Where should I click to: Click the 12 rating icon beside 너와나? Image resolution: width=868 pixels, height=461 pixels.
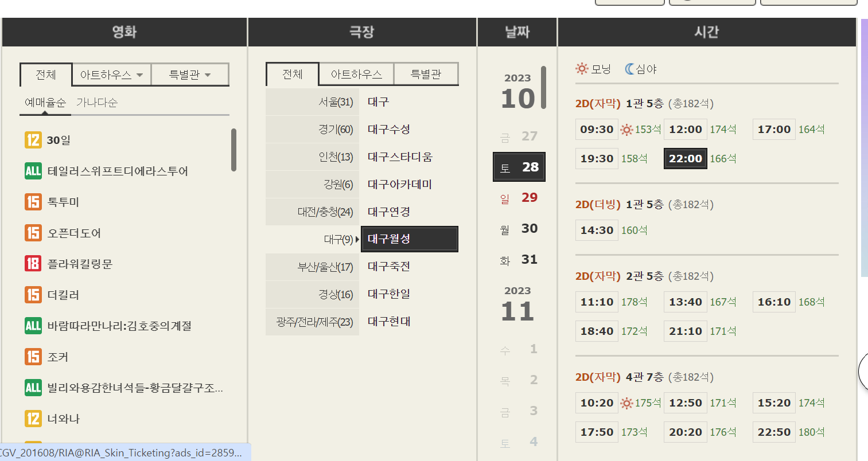(33, 419)
